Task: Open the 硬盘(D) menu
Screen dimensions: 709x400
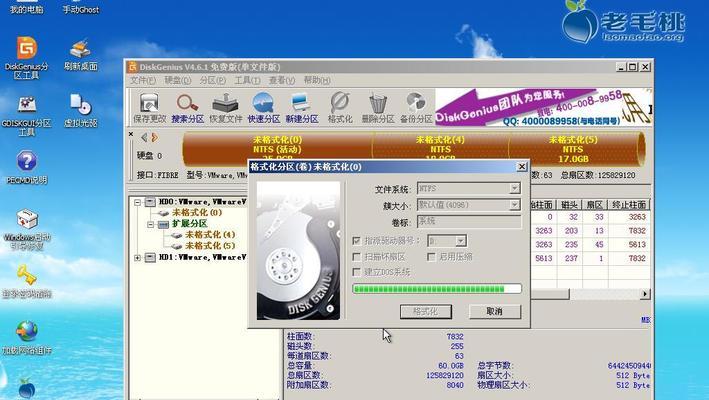Action: tap(178, 80)
